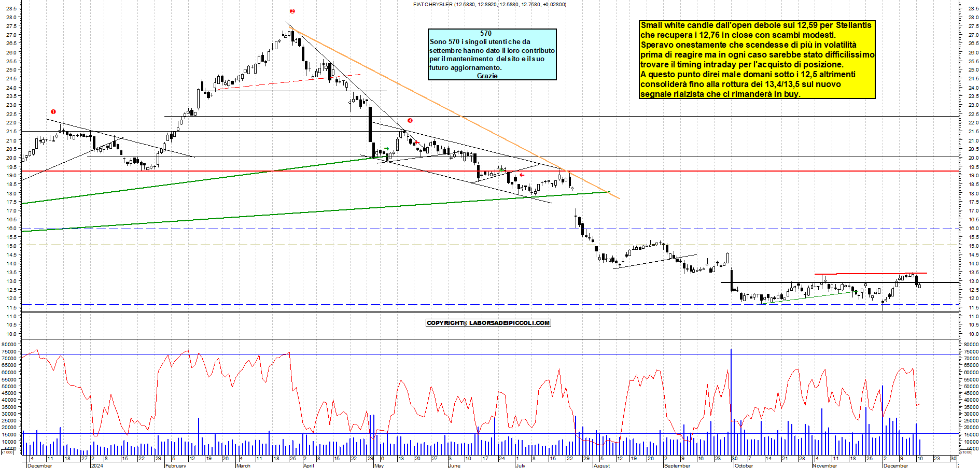The height and width of the screenshot is (468, 980).
Task: Click the 'September' month label on the time axis
Action: point(677,465)
